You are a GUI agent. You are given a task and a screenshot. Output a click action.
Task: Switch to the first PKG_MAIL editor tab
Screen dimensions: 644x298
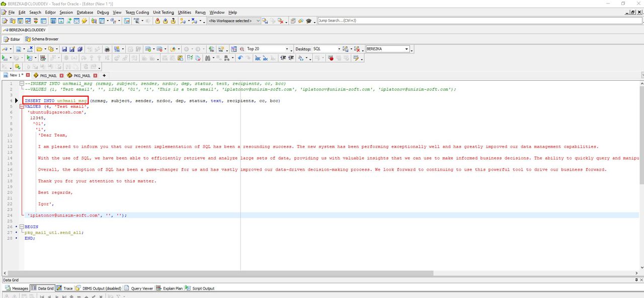tap(48, 76)
